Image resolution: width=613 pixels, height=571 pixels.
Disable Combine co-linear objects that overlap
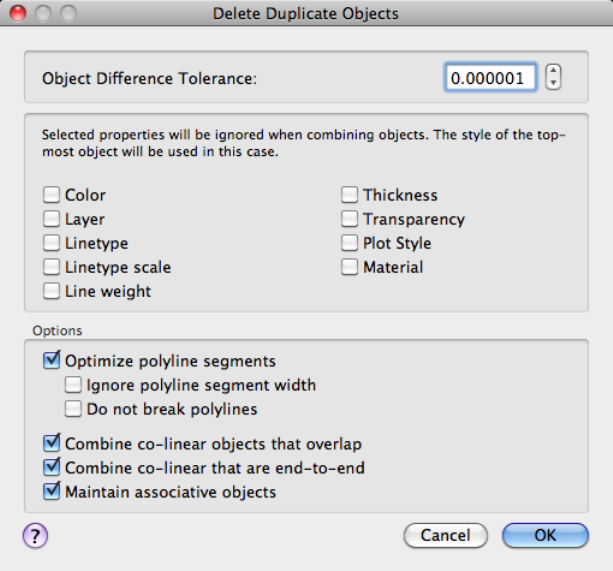(x=52, y=443)
